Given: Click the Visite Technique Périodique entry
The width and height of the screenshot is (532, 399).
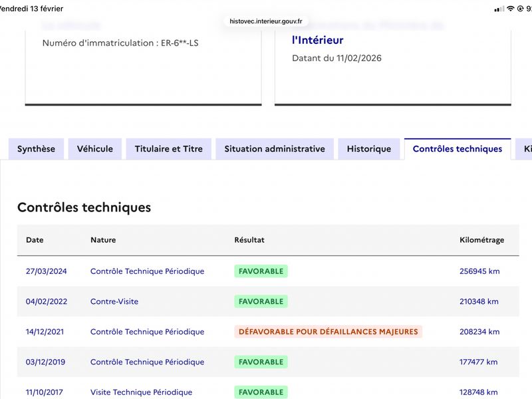Looking at the screenshot, I should [x=141, y=392].
